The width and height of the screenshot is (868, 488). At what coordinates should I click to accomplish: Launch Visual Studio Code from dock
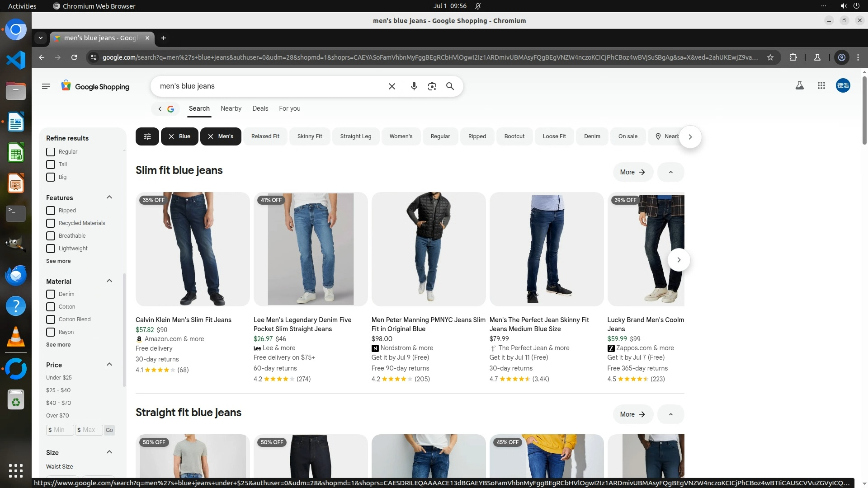(16, 60)
